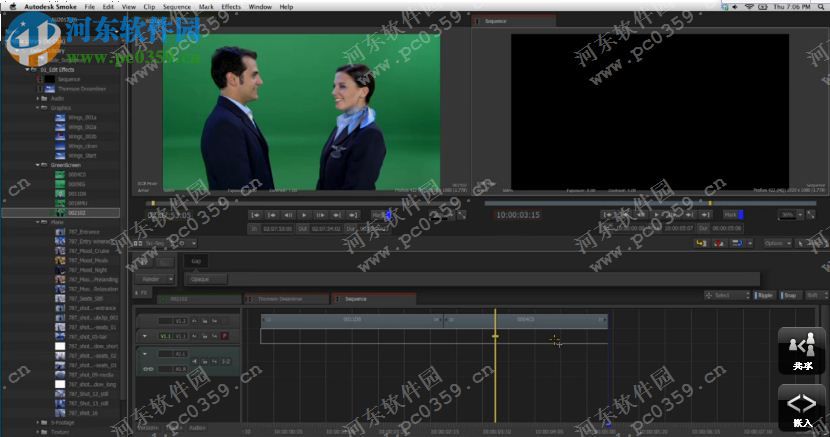The width and height of the screenshot is (830, 437).
Task: Click the red Overwrite edit icon
Action: (719, 243)
